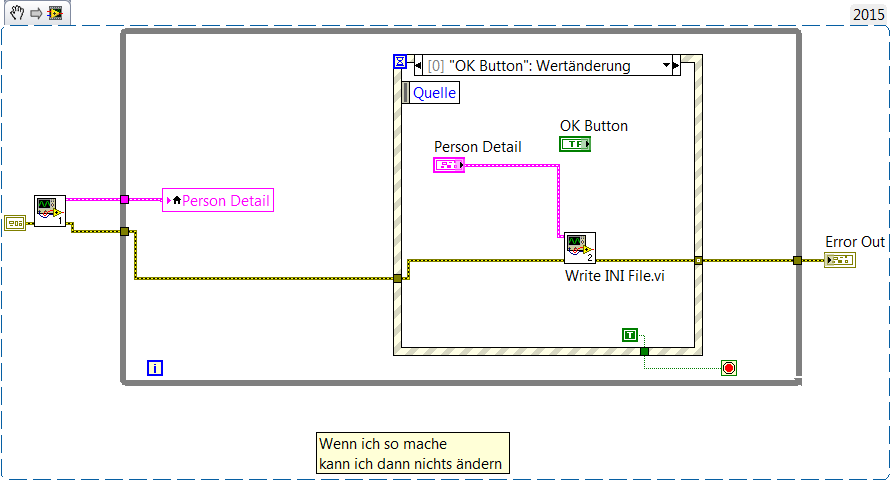The height and width of the screenshot is (481, 891).
Task: Click the hand grab icon in snippet header
Action: [x=17, y=13]
